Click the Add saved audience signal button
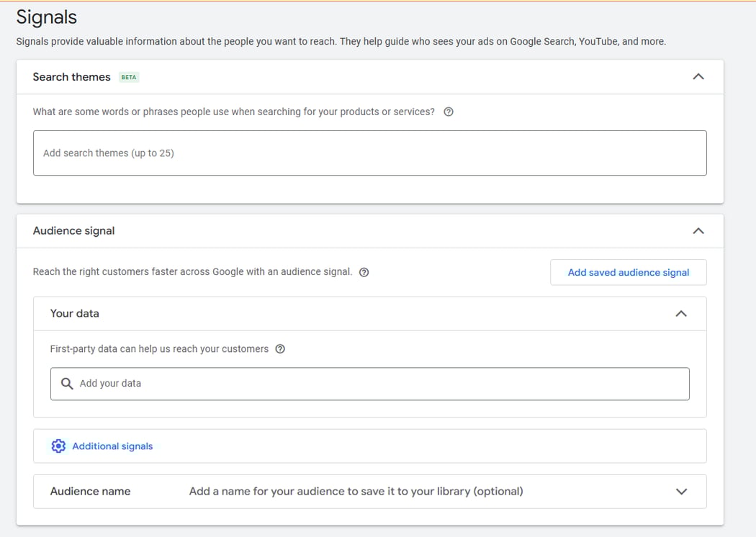The width and height of the screenshot is (756, 537). [628, 272]
